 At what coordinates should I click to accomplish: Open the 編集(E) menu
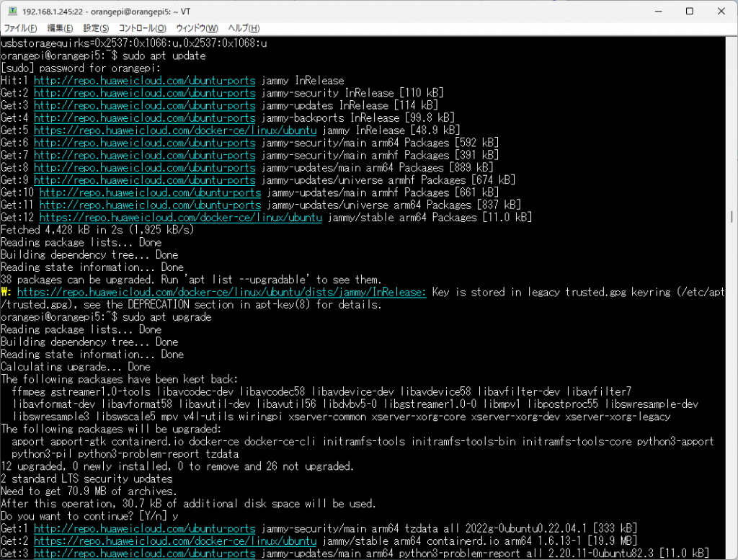(60, 28)
